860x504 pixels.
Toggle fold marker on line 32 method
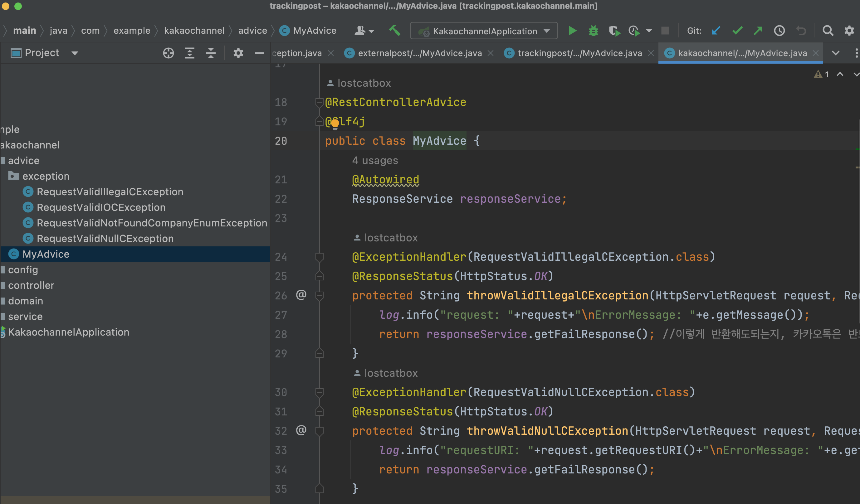point(320,431)
